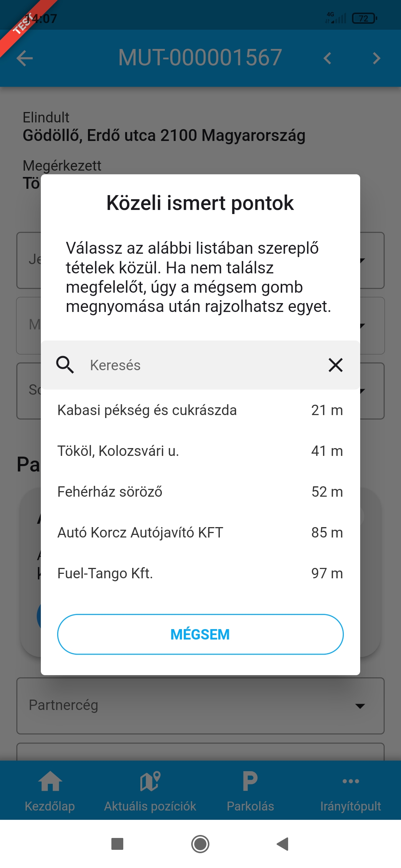Choose Tököl, Kolozsvári u. entry

pos(200,451)
